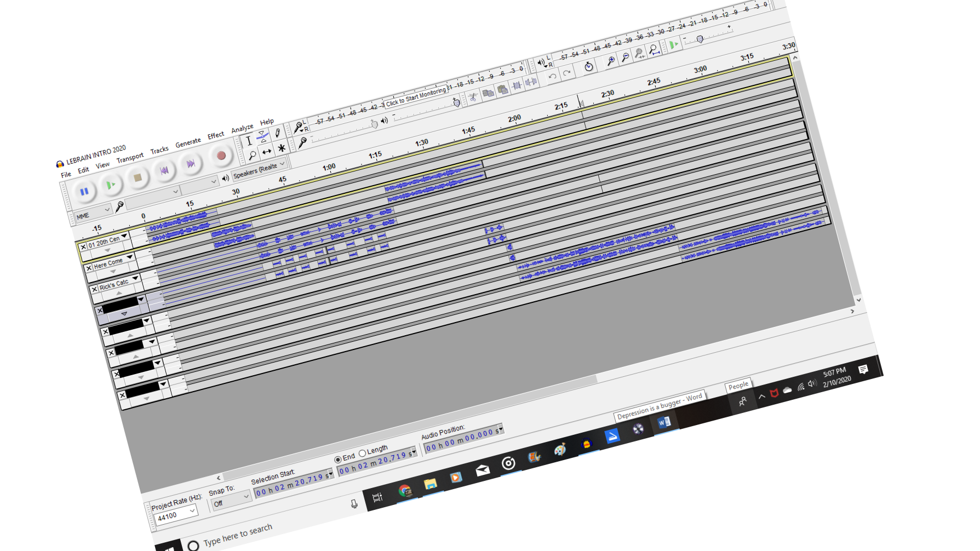The image size is (980, 551).
Task: Select the Multi-Tool asterisk icon
Action: 282,148
